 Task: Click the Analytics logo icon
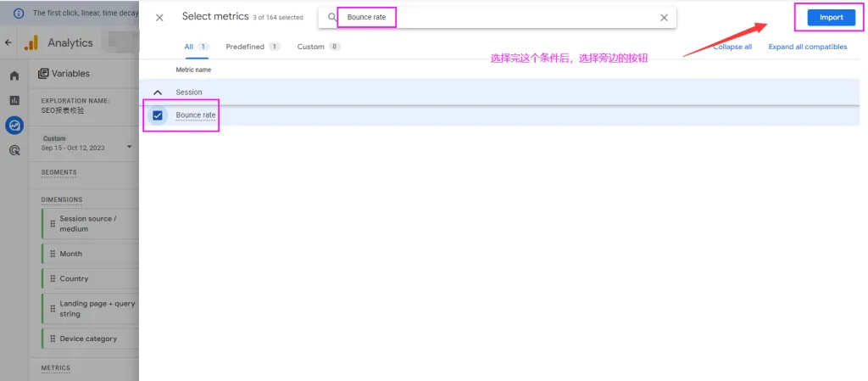point(31,42)
